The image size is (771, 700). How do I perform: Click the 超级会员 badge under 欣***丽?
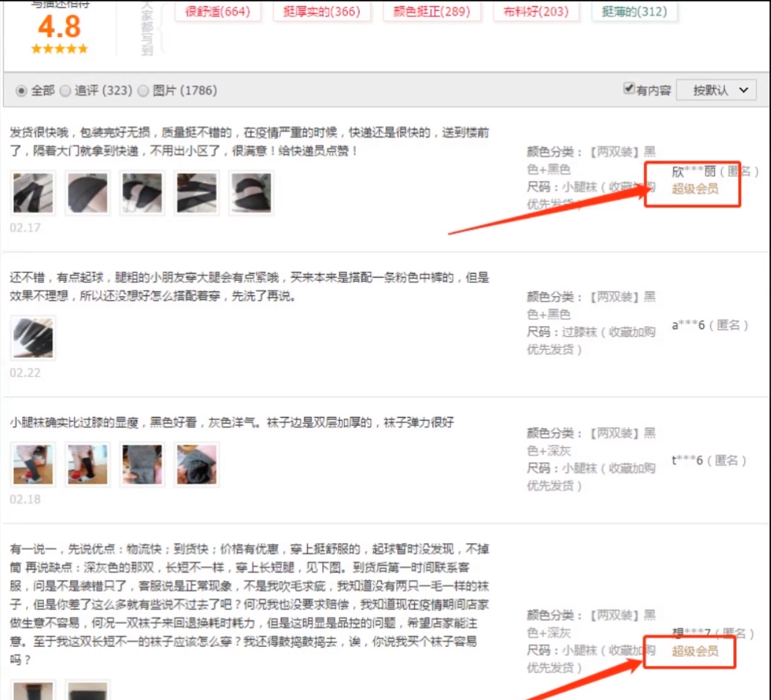(695, 188)
